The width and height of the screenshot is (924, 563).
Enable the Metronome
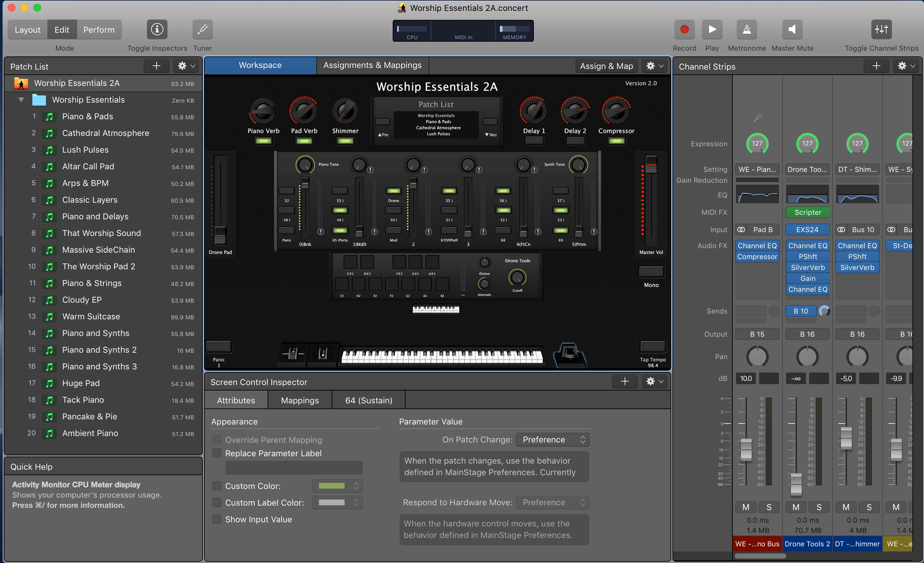click(746, 29)
